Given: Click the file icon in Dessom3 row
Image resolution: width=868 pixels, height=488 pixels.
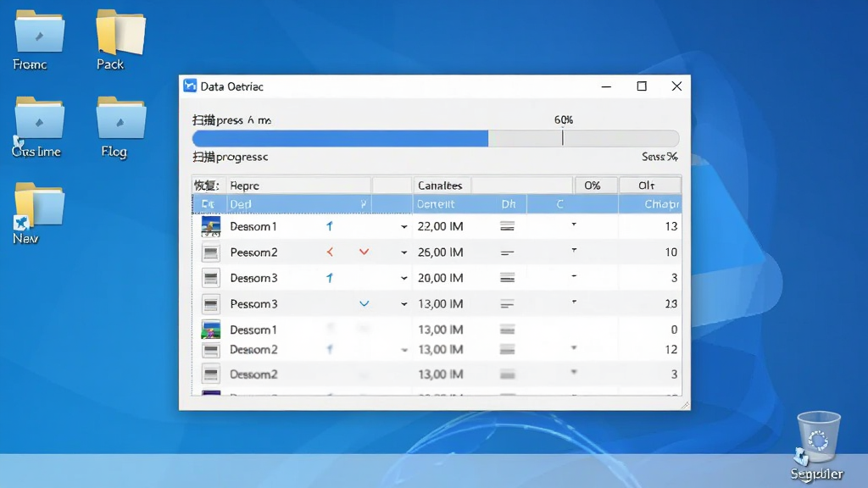Looking at the screenshot, I should pyautogui.click(x=211, y=278).
